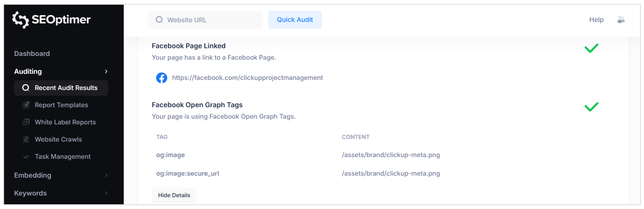Expand the Keywords menu chevron
Screen dimensions: 644x209
coord(106,193)
